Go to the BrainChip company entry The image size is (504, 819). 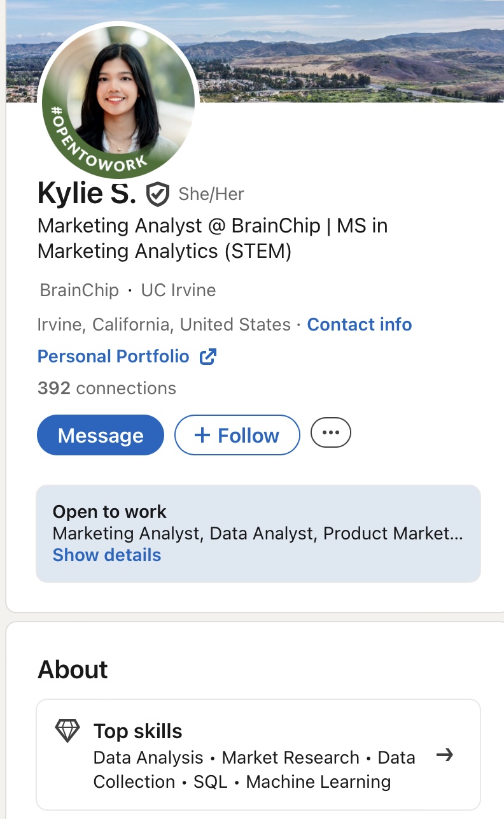click(80, 290)
